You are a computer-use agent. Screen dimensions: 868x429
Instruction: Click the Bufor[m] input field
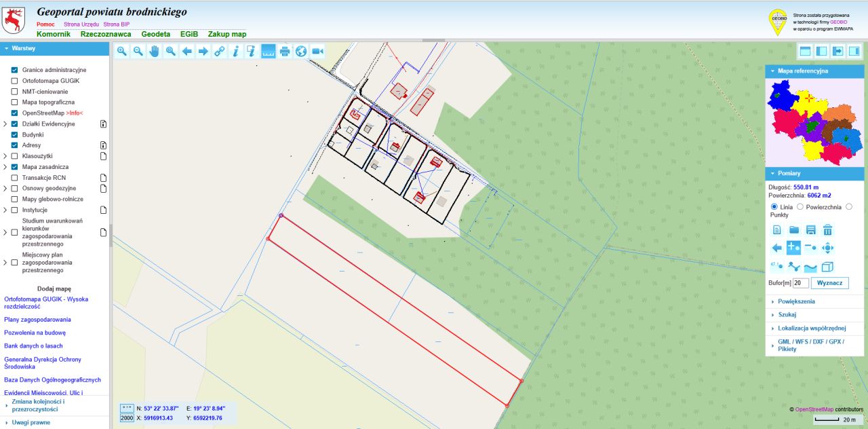pyautogui.click(x=801, y=283)
